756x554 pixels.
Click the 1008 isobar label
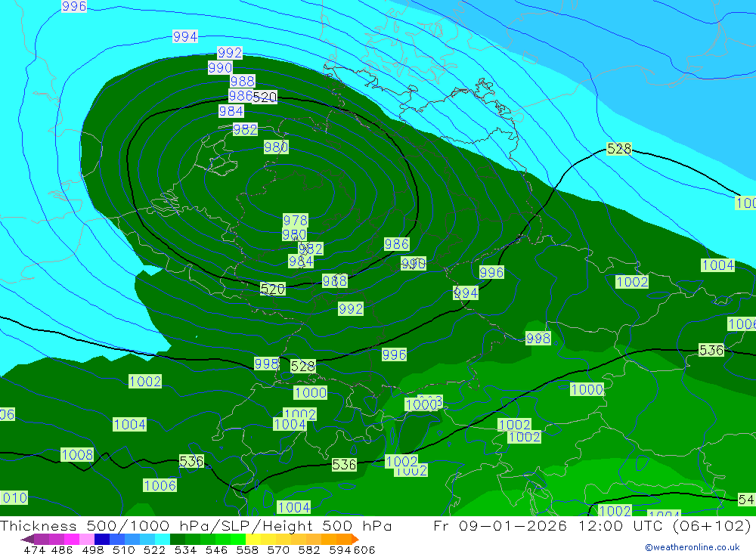(x=77, y=454)
